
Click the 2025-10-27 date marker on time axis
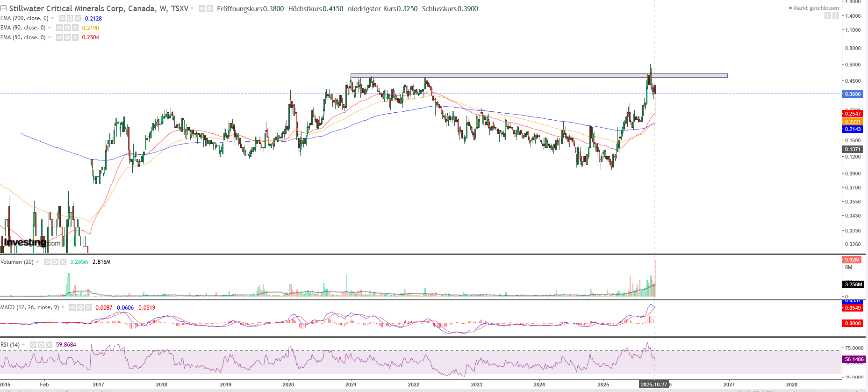click(x=653, y=385)
